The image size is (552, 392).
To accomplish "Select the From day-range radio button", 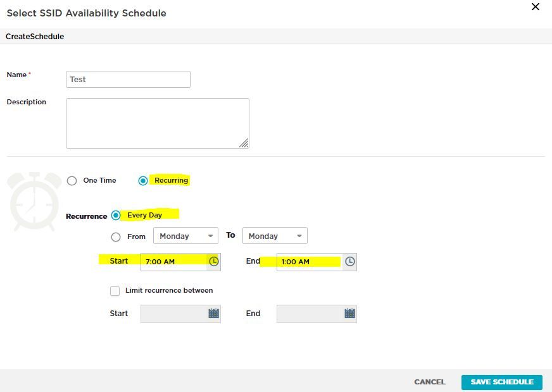I will 116,237.
